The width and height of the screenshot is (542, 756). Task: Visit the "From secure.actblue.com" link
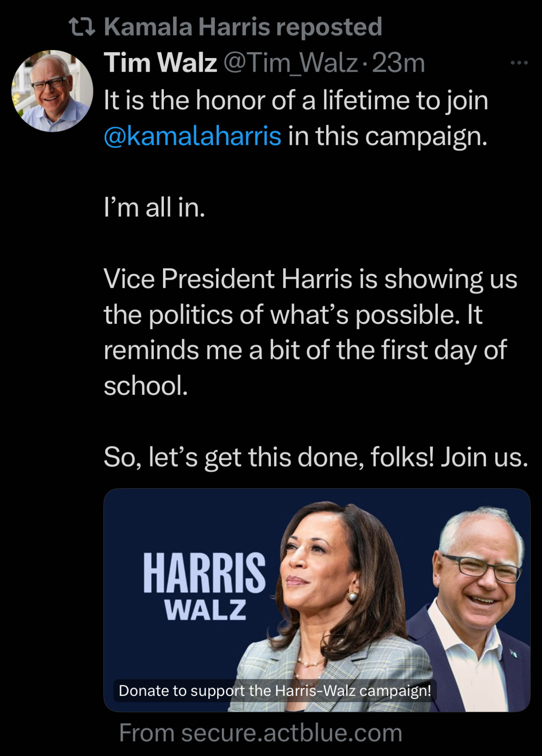click(260, 733)
